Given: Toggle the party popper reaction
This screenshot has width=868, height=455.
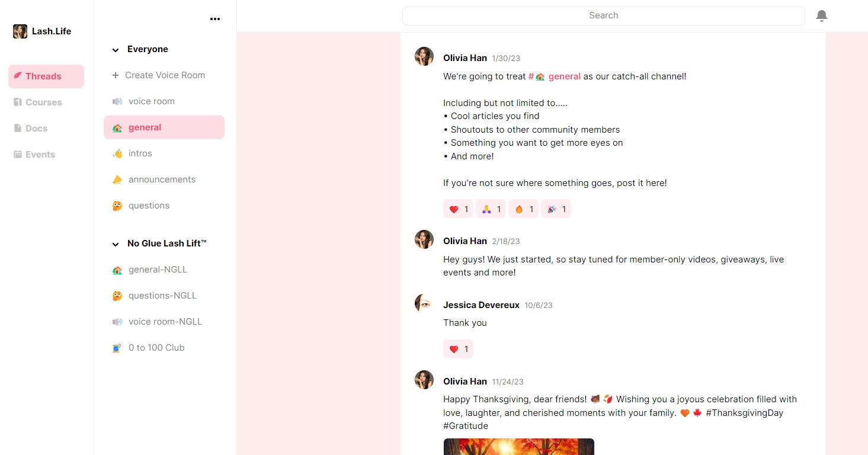Looking at the screenshot, I should point(556,209).
